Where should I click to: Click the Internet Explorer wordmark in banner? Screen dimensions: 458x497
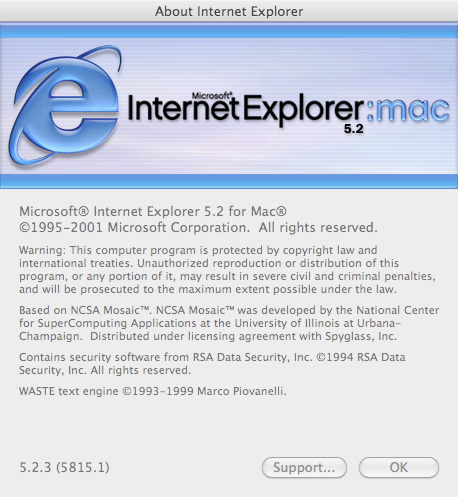pyautogui.click(x=245, y=108)
